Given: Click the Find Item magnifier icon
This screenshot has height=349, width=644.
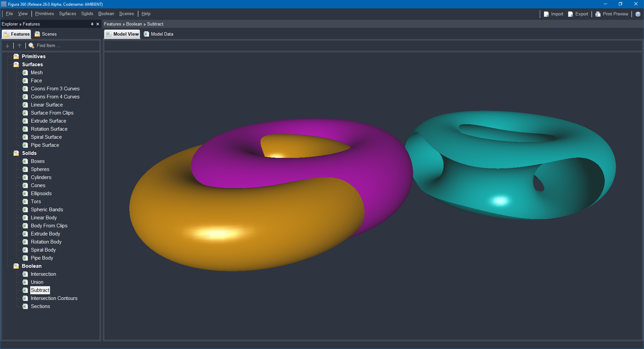Looking at the screenshot, I should [31, 45].
